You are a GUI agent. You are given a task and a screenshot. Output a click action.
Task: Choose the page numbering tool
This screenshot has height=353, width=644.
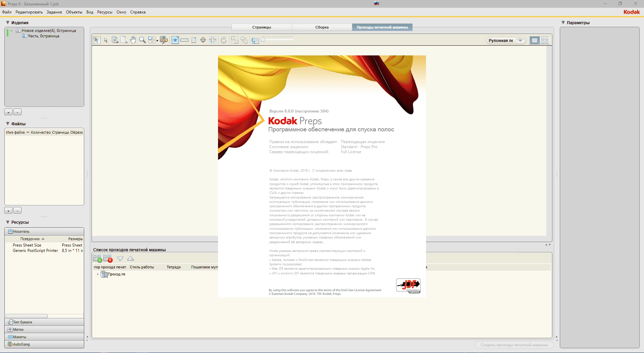[x=115, y=40]
